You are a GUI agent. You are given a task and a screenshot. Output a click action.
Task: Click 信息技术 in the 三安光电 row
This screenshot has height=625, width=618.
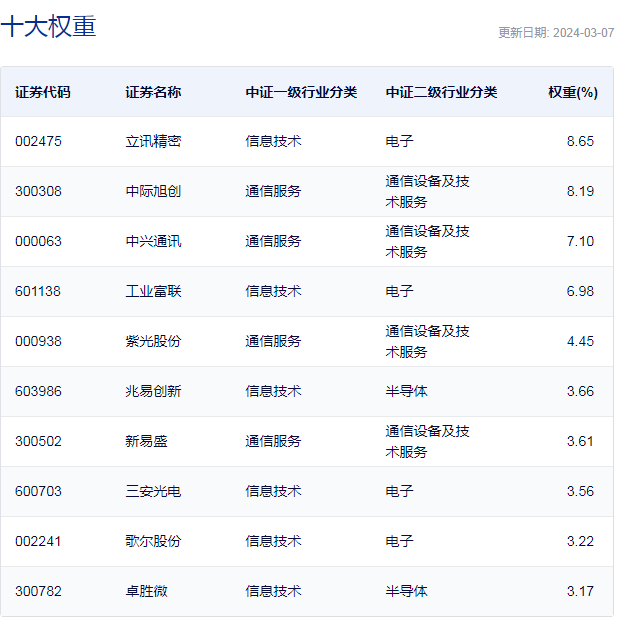pos(273,491)
